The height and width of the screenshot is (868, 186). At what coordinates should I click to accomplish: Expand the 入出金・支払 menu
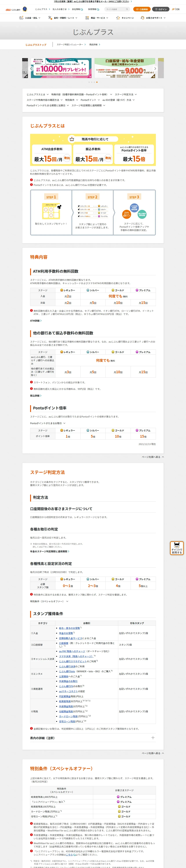point(30,18)
